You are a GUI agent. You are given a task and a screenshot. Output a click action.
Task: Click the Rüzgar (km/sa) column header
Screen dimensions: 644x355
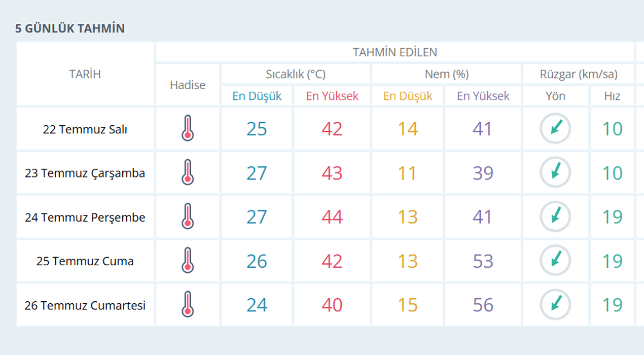(579, 74)
